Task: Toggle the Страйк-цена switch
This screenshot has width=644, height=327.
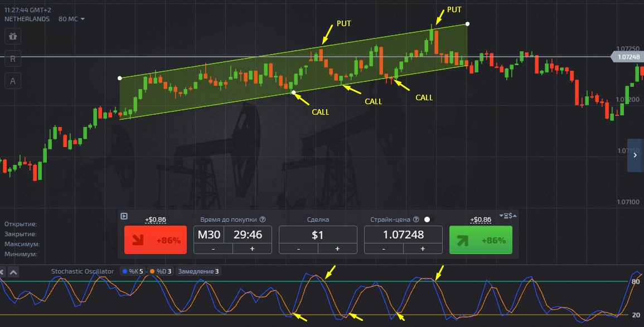Action: pyautogui.click(x=428, y=219)
